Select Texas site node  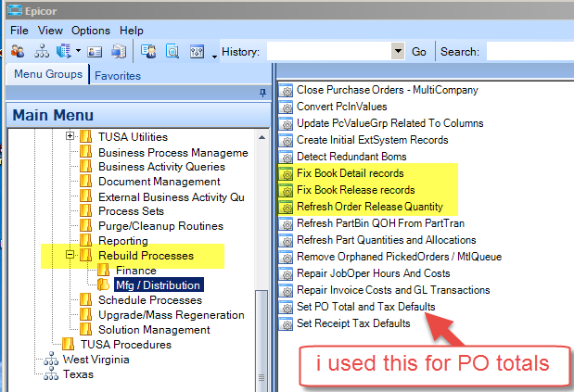click(78, 374)
